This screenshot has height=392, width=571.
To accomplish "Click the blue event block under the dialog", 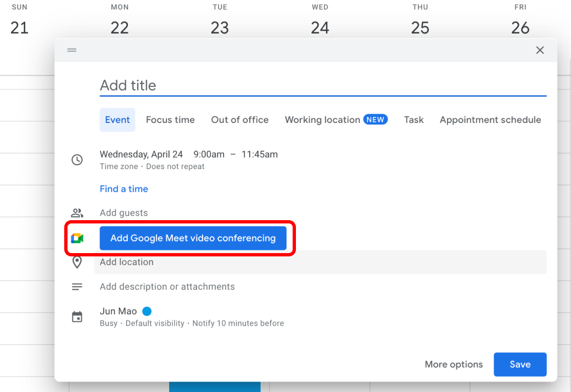I will [x=215, y=387].
